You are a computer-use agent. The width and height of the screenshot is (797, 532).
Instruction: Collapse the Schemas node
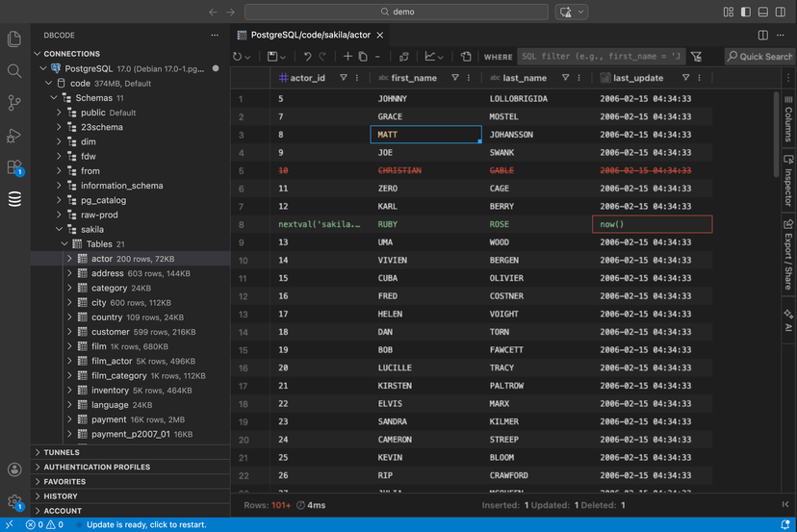click(54, 97)
